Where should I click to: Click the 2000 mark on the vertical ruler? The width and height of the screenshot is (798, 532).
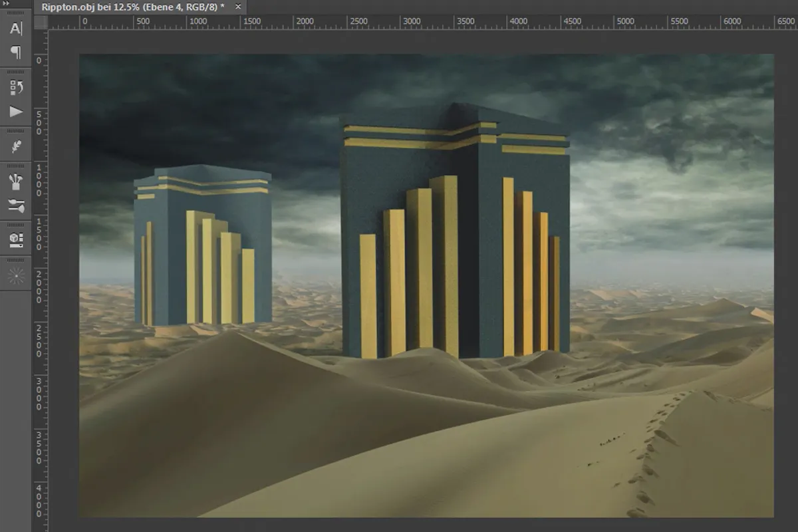pos(39,286)
